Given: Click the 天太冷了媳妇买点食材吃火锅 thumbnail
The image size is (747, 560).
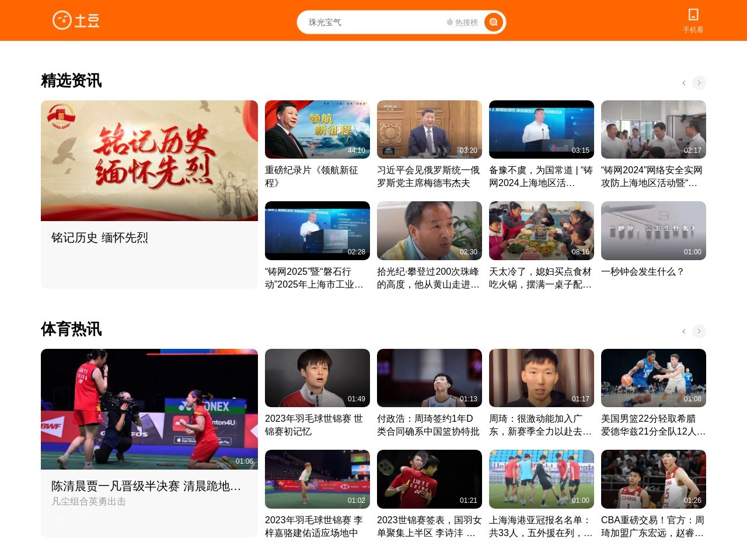Looking at the screenshot, I should (541, 230).
